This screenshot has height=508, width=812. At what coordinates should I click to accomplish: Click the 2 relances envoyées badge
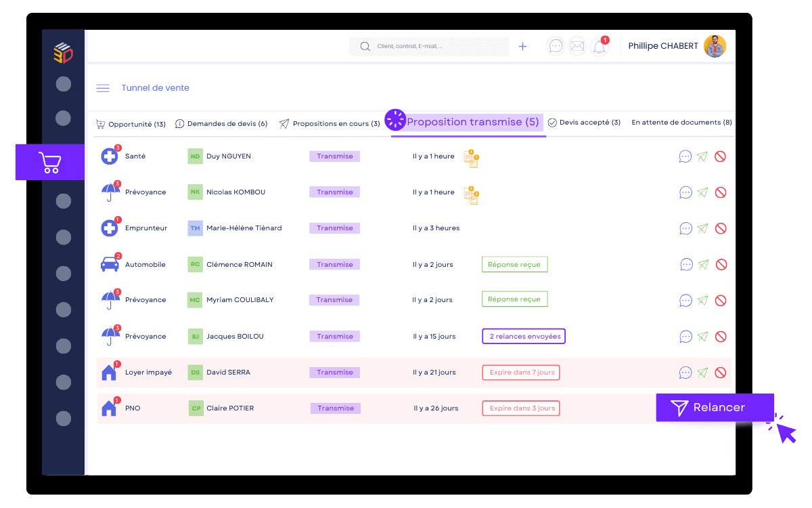tap(524, 337)
